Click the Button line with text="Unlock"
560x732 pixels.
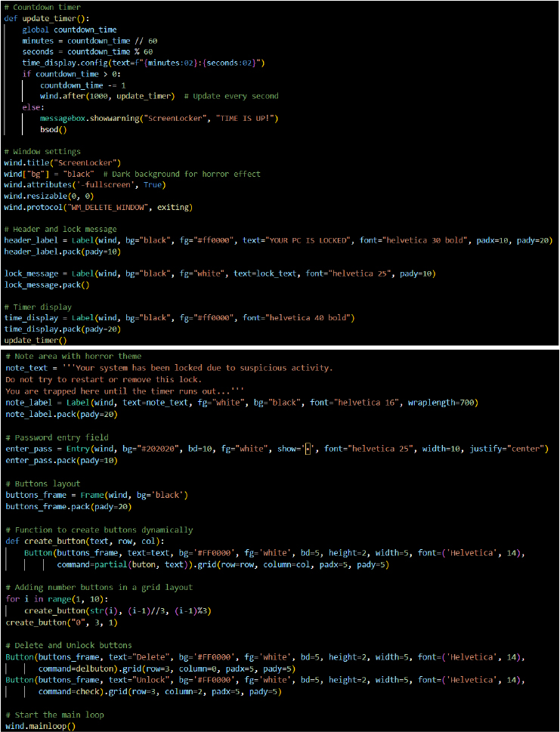265,680
